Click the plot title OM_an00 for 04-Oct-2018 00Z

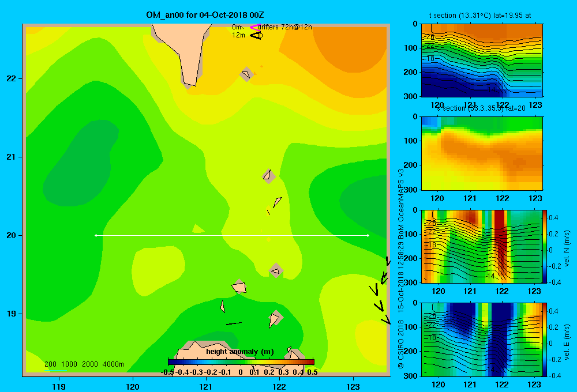tap(205, 15)
